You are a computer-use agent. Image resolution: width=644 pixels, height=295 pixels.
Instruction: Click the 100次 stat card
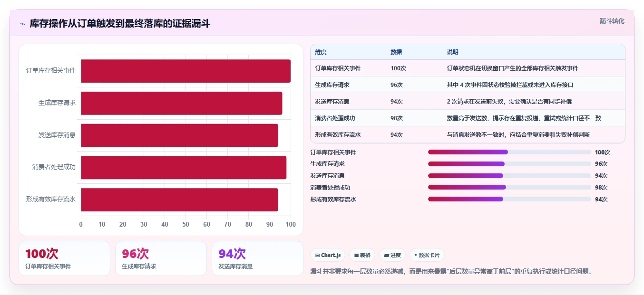tap(64, 258)
